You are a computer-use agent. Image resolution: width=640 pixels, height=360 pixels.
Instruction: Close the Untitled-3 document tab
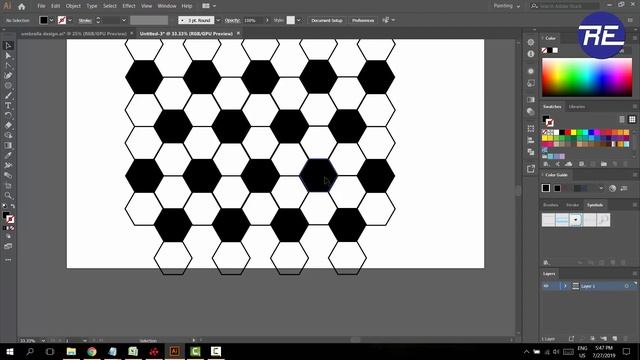click(238, 33)
